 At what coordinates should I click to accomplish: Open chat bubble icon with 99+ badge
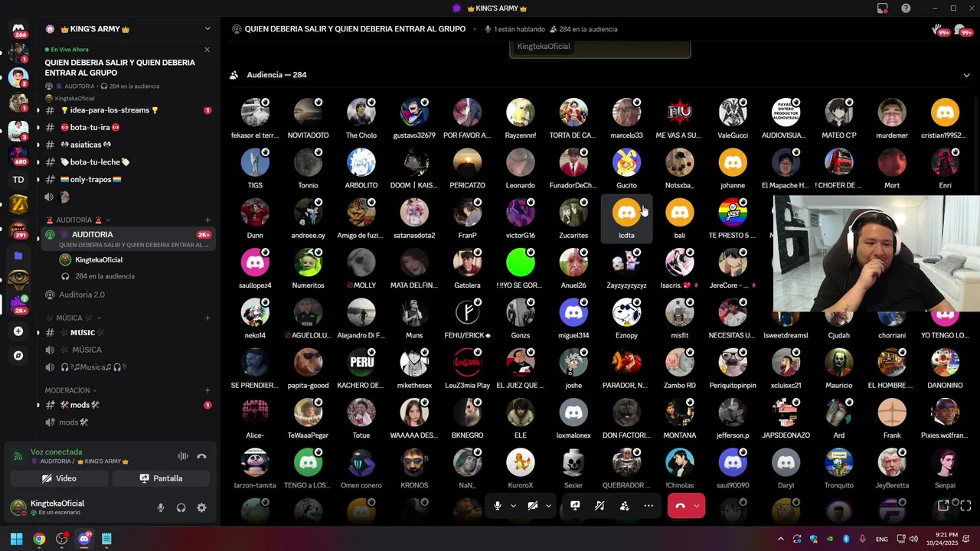[x=963, y=30]
